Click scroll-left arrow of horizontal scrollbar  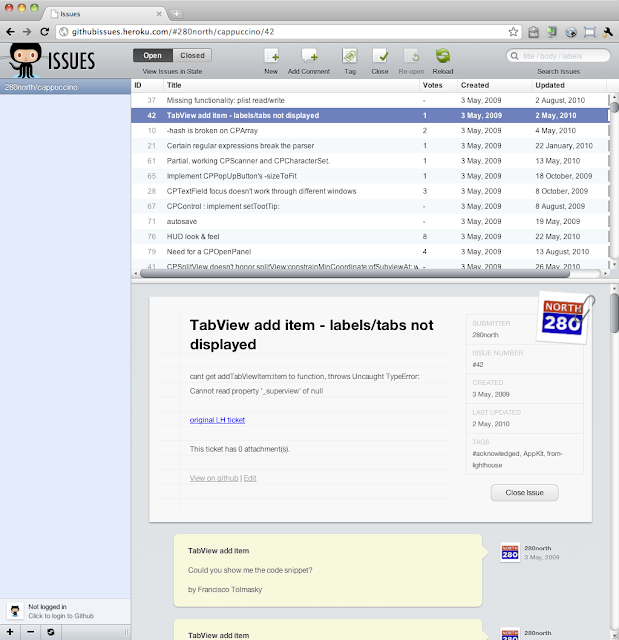point(136,273)
